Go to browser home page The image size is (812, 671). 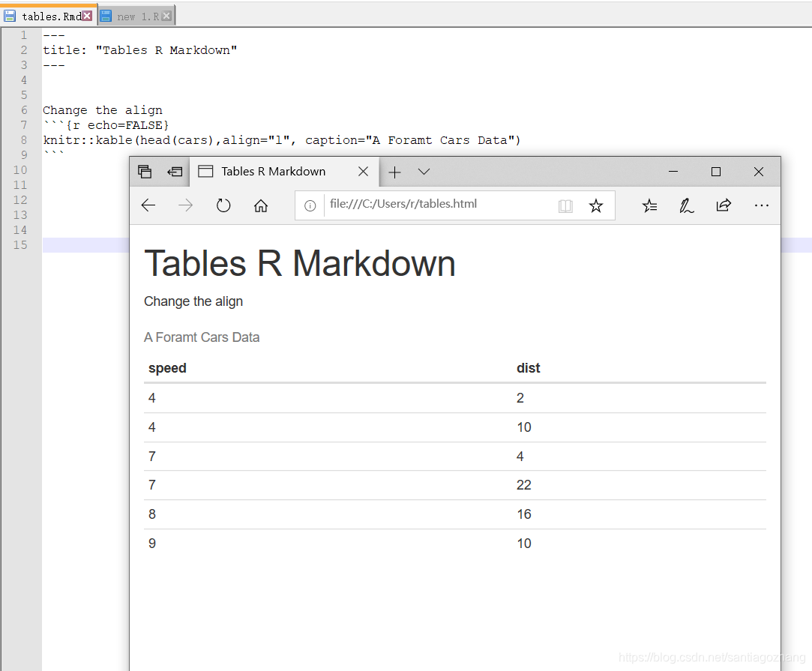[x=261, y=205]
